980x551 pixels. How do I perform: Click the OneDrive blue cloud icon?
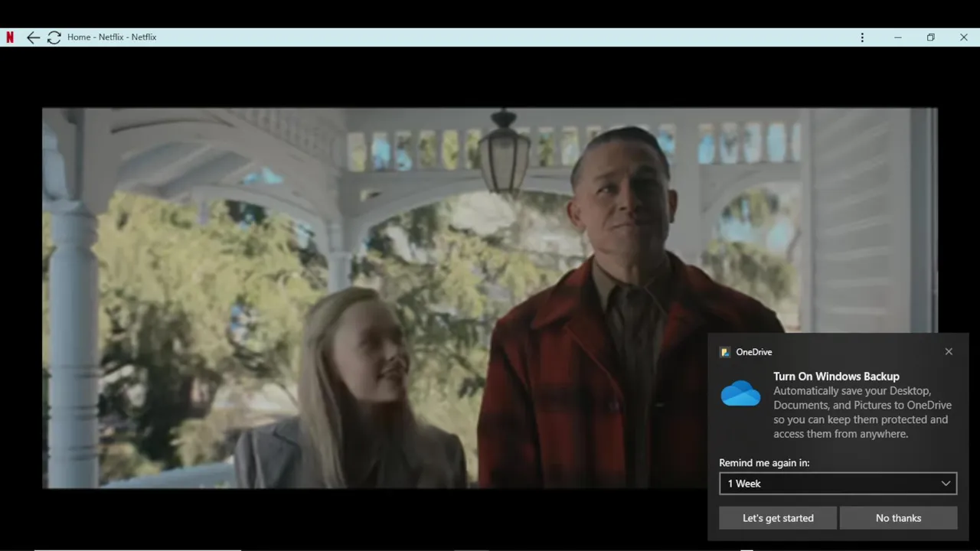[x=740, y=393]
